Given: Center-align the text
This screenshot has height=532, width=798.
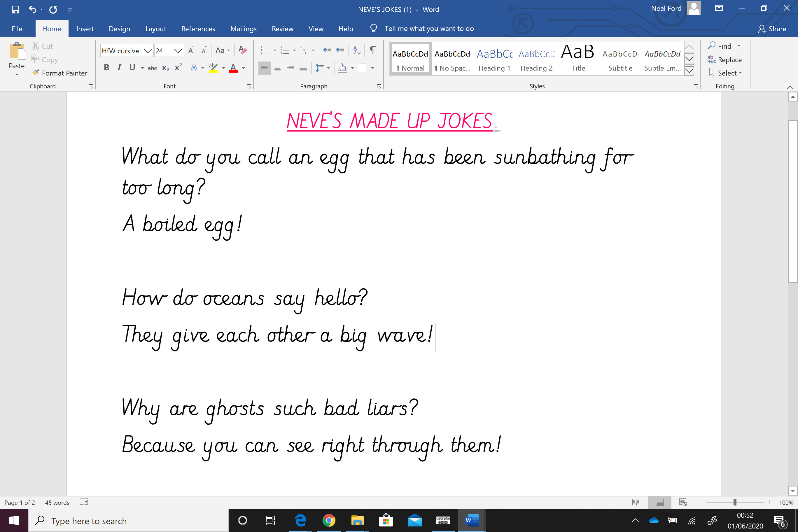Looking at the screenshot, I should pyautogui.click(x=278, y=68).
